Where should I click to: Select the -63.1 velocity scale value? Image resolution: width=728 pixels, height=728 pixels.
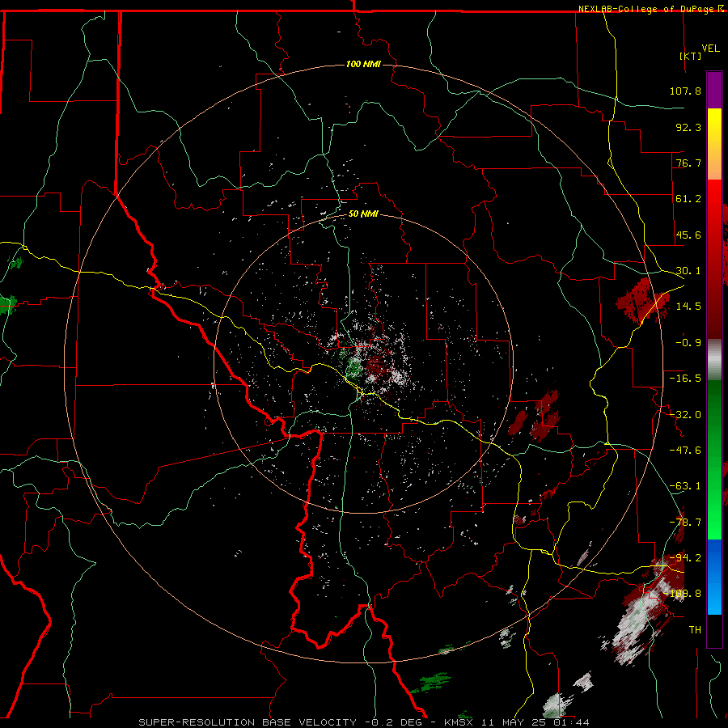(x=685, y=486)
